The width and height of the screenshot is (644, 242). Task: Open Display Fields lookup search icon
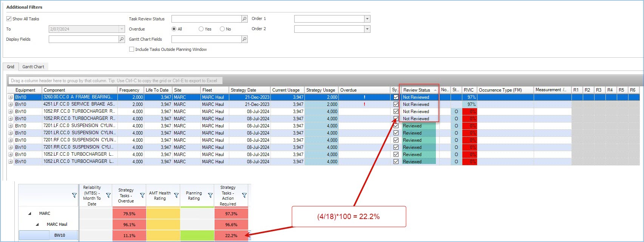tap(122, 39)
